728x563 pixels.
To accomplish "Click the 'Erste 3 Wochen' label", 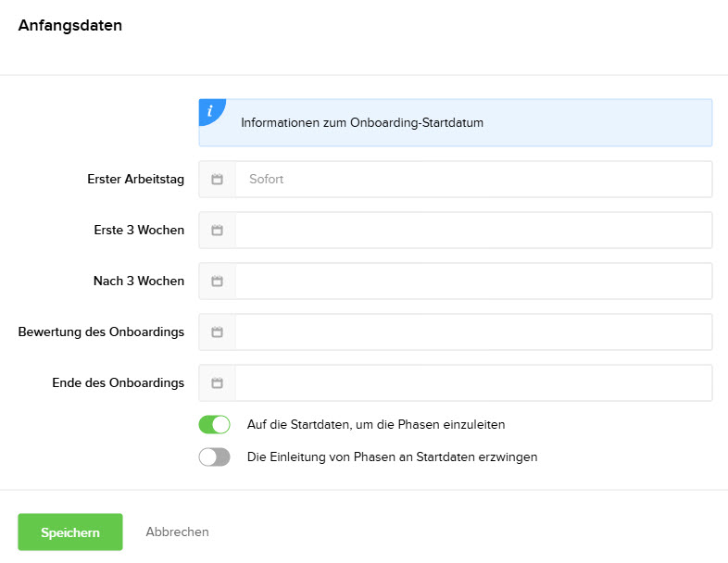I will (139, 231).
